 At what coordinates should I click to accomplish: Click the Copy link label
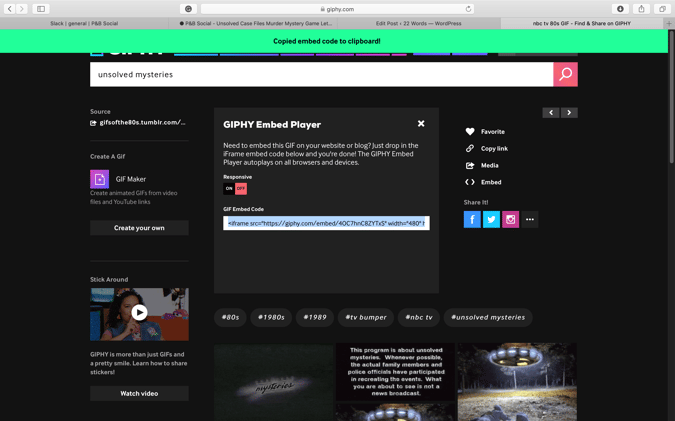[x=494, y=149]
